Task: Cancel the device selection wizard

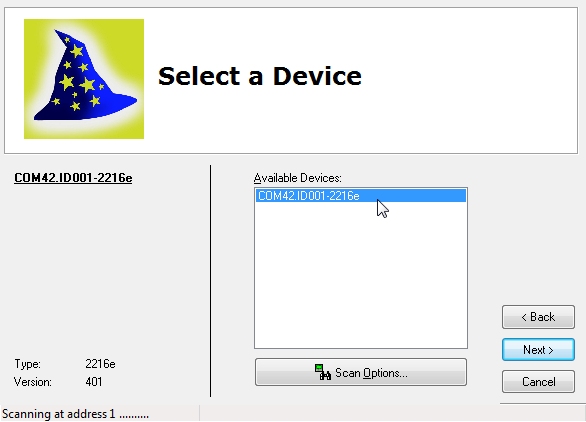Action: pos(538,382)
